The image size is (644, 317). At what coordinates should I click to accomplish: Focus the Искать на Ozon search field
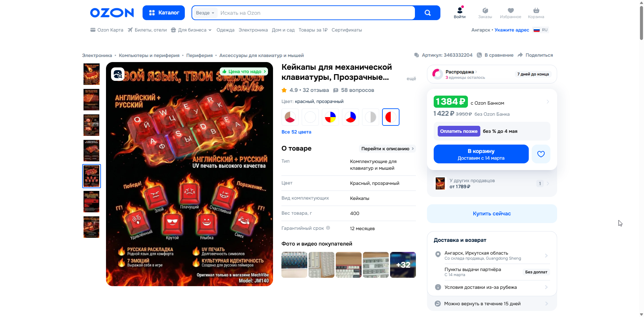pyautogui.click(x=316, y=13)
